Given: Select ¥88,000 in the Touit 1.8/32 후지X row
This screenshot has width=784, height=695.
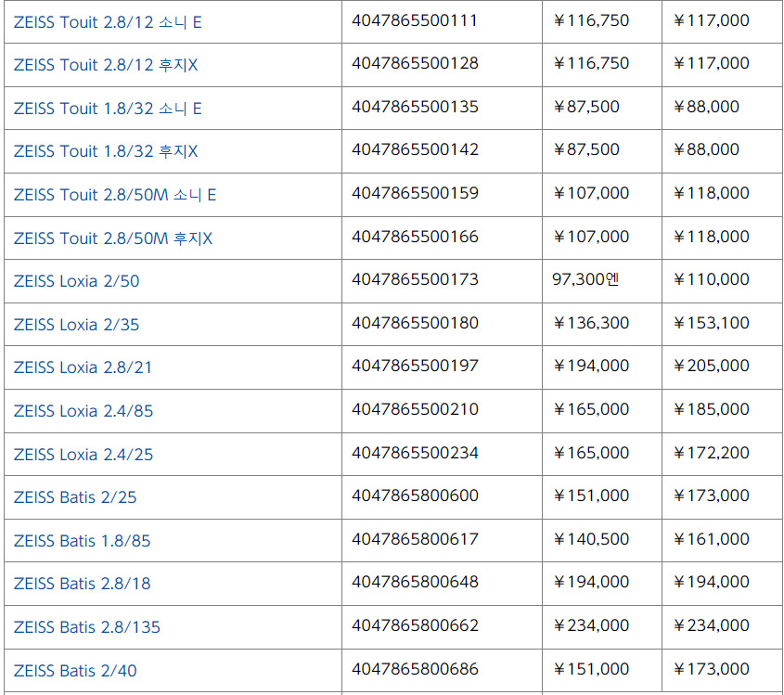Looking at the screenshot, I should pos(706,149).
